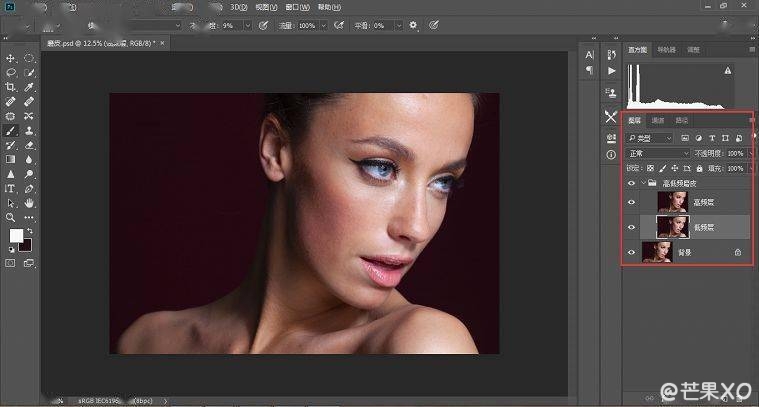Hide the 高频层 layer
The width and height of the screenshot is (759, 407).
coord(631,202)
